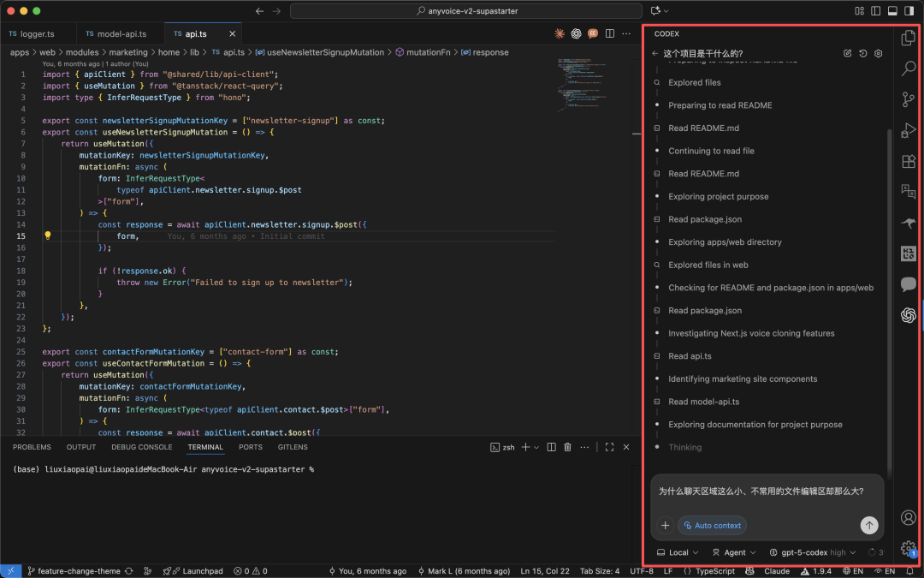Screen dimensions: 924x578
Task: Open the GITLENS panel tab
Action: (x=293, y=447)
